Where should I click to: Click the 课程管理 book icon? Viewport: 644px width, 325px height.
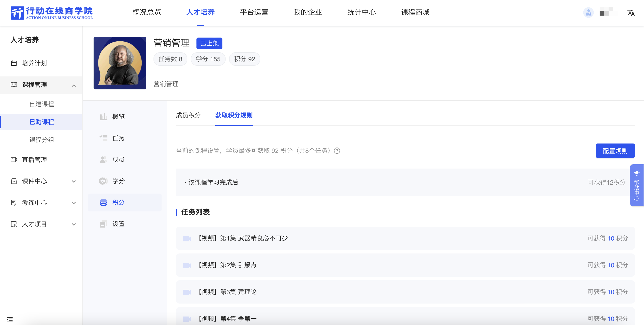point(14,84)
